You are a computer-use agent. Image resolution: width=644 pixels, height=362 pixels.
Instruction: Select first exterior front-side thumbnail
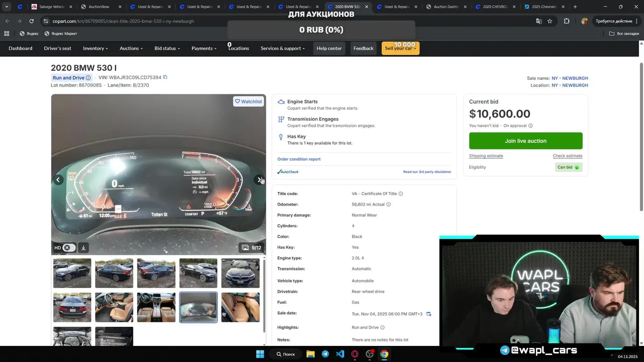[72, 273]
